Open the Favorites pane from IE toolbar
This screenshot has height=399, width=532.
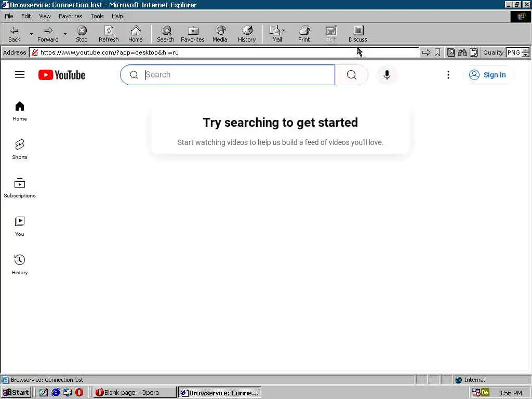[x=193, y=34]
